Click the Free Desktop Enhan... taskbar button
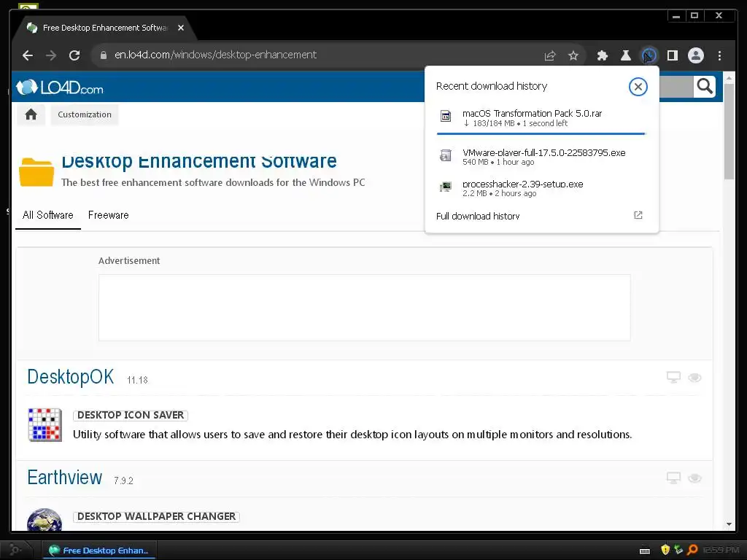Screen dimensions: 747x560 99,551
